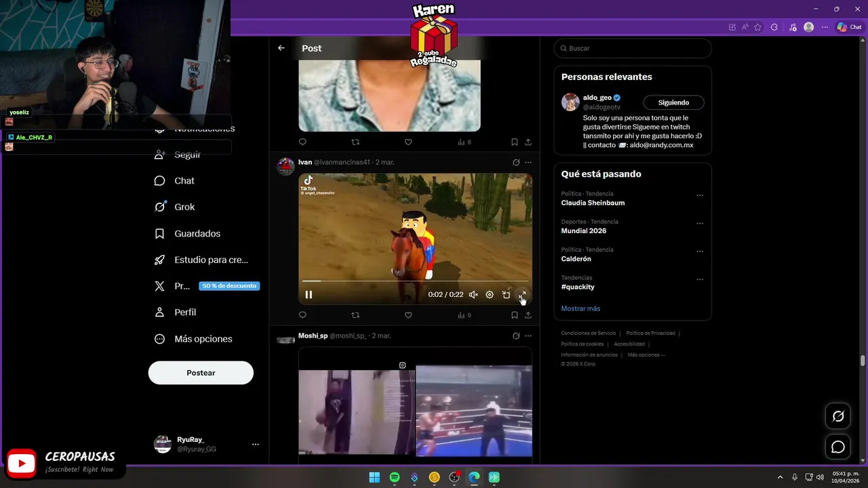Viewport: 868px width, 488px height.
Task: Click the 50 % de descuento badge
Action: point(229,286)
